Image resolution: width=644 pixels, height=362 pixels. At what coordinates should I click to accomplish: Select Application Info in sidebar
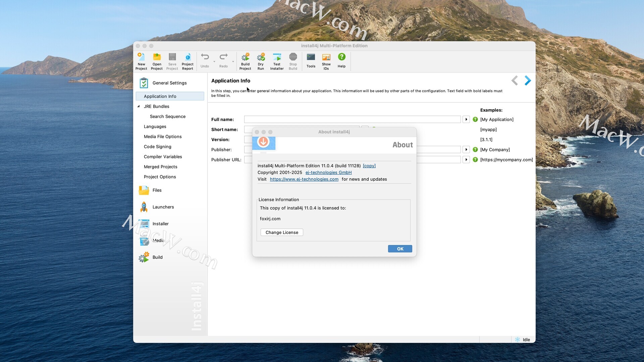click(x=170, y=96)
